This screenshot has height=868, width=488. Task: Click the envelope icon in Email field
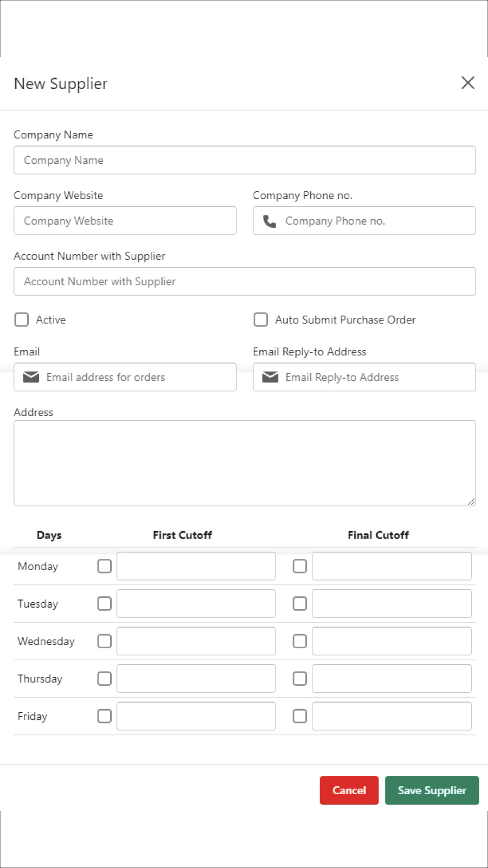point(31,377)
